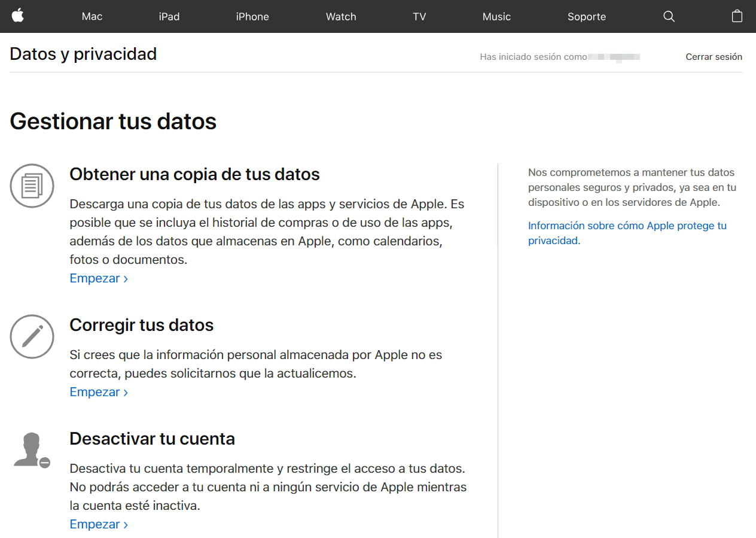This screenshot has width=756, height=538.
Task: Go to the iPad section
Action: point(169,16)
